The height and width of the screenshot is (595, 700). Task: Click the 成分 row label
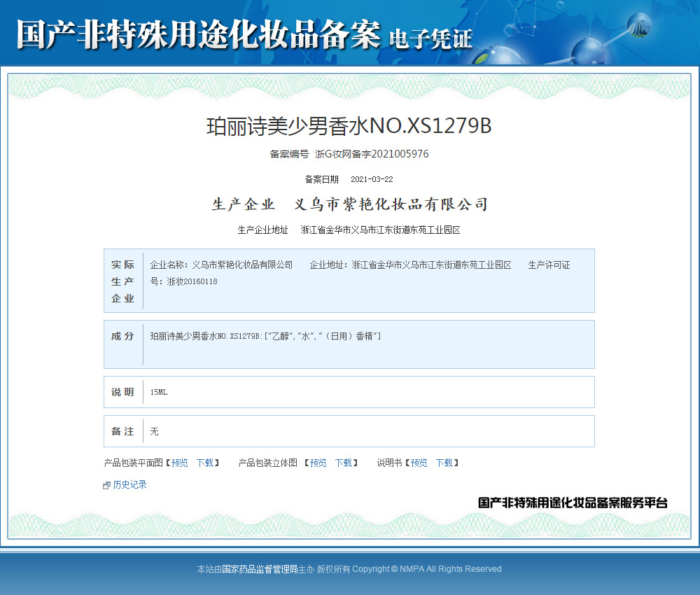tap(122, 336)
